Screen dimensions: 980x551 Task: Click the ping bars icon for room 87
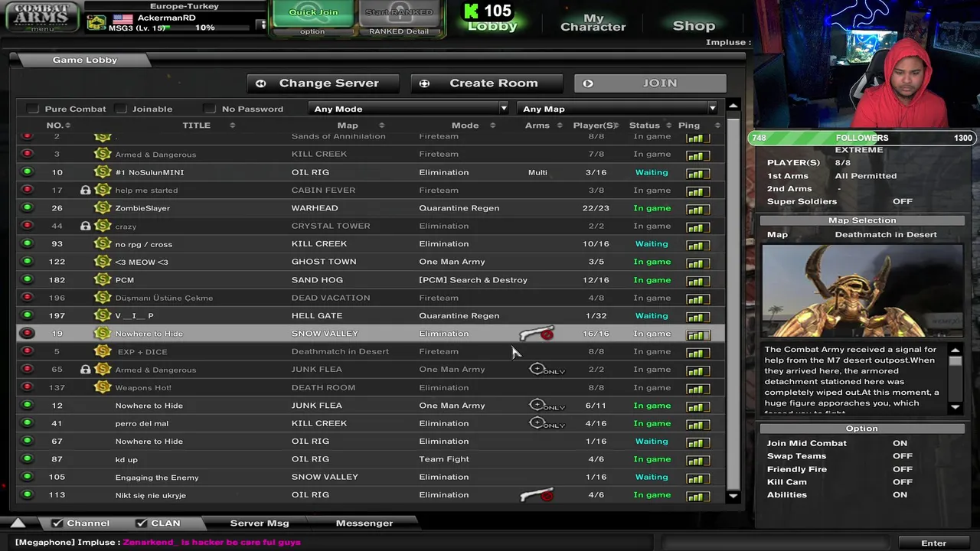tap(697, 460)
